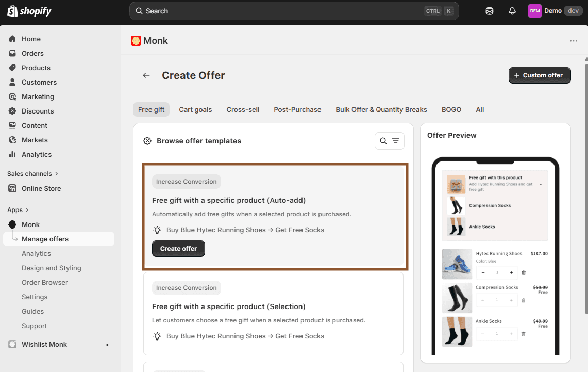Open the template filter icon
This screenshot has height=372, width=588.
(x=396, y=141)
